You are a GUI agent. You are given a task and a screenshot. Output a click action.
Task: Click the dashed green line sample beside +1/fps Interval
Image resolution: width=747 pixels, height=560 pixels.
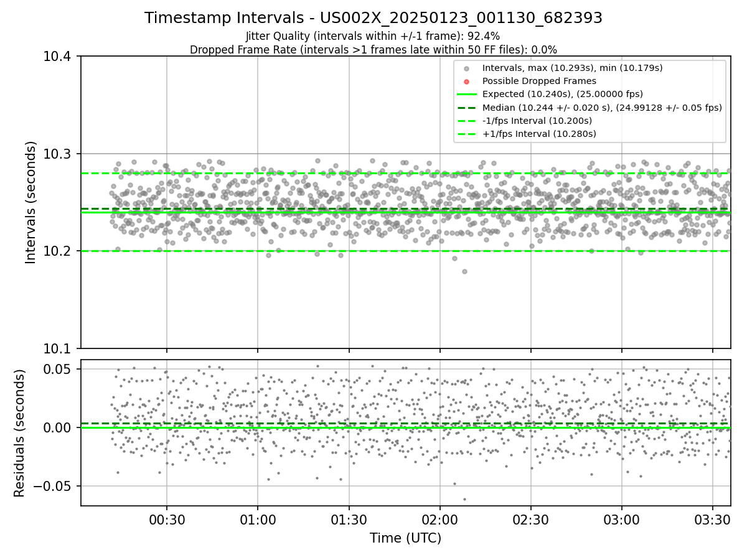tap(467, 134)
